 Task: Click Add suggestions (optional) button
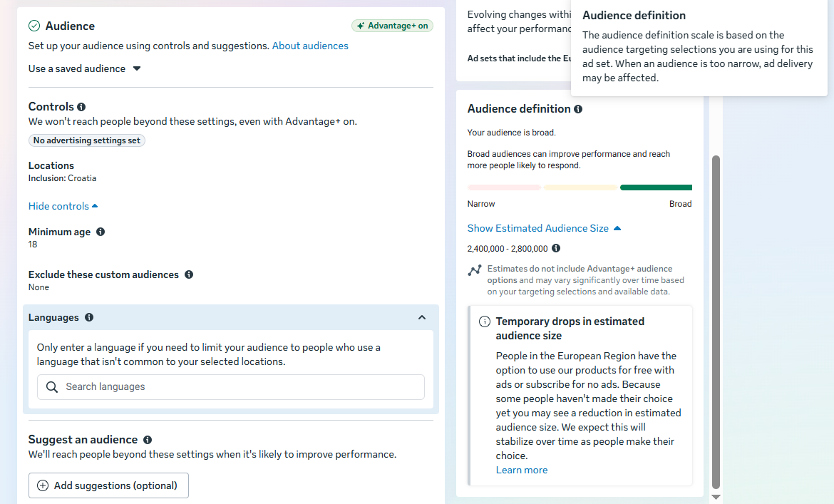click(108, 485)
